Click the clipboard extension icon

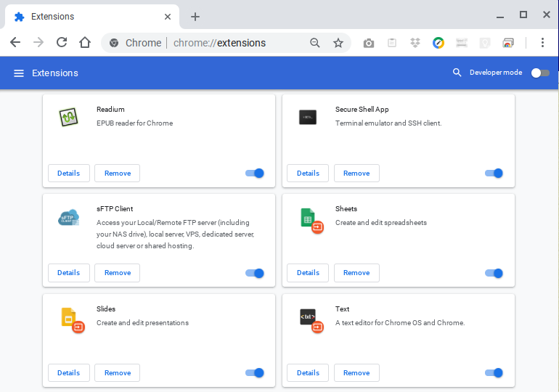click(x=392, y=43)
